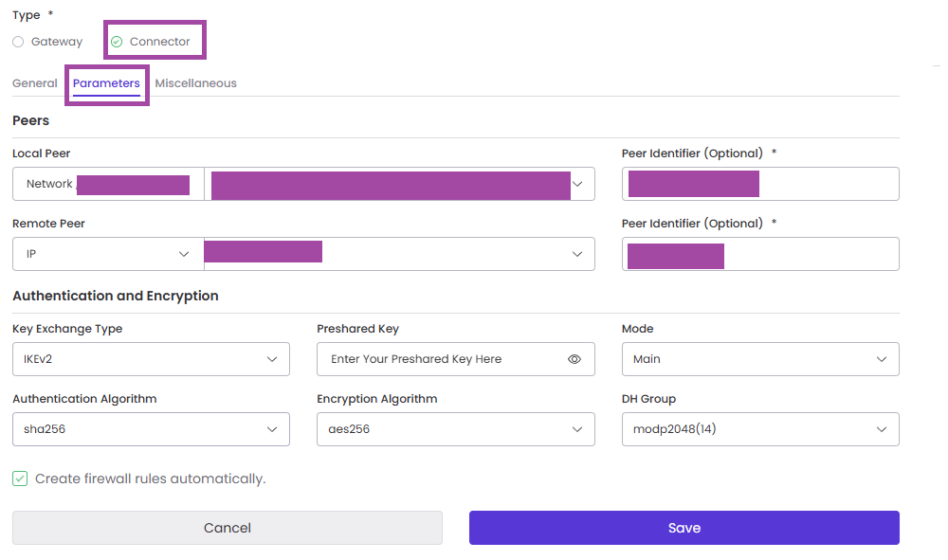Open the DH Group dropdown showing modp2048
948x560 pixels.
point(759,429)
